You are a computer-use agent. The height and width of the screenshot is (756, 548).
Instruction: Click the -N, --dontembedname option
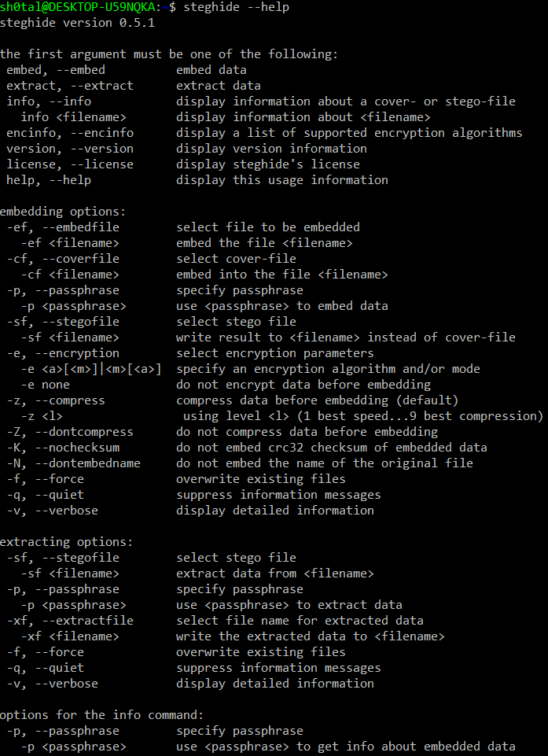pos(74,463)
